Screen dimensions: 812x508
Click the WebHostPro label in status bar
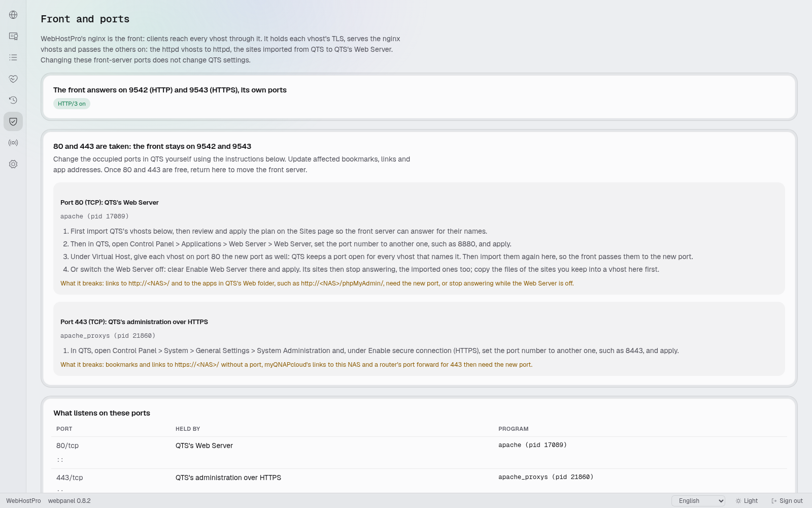coord(23,501)
